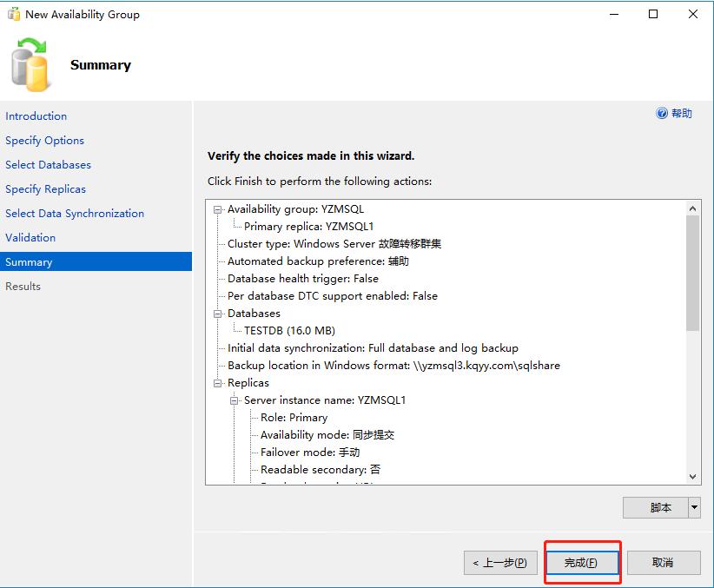714x588 pixels.
Task: Collapse the Replicas tree node
Action: click(218, 384)
